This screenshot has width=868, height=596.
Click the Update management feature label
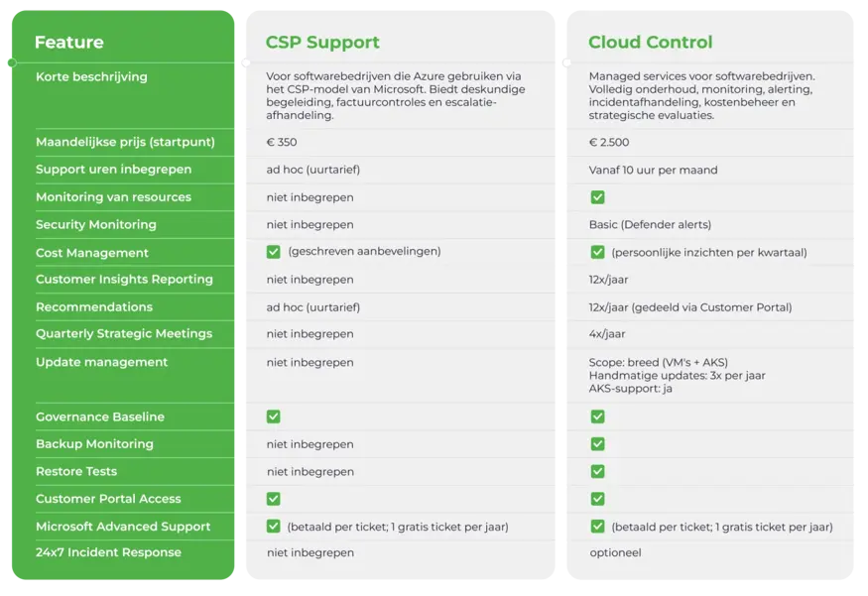101,362
